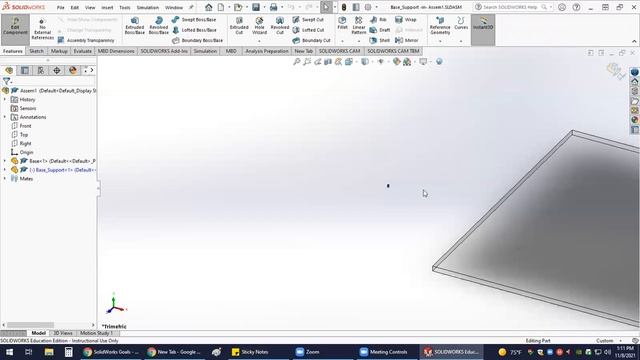
Task: Open dropdown arrow under Reference Geometry
Action: point(440,41)
